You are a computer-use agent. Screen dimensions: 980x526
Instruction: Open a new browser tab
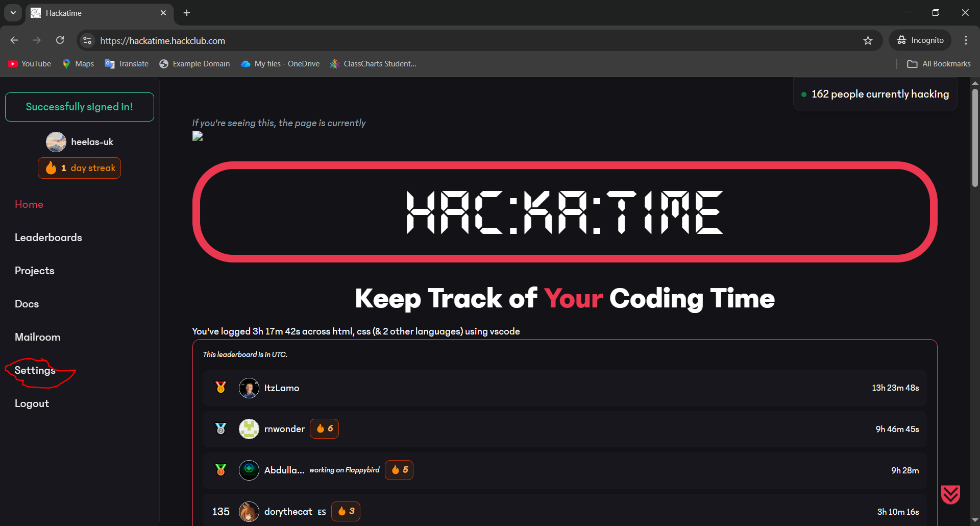[186, 13]
